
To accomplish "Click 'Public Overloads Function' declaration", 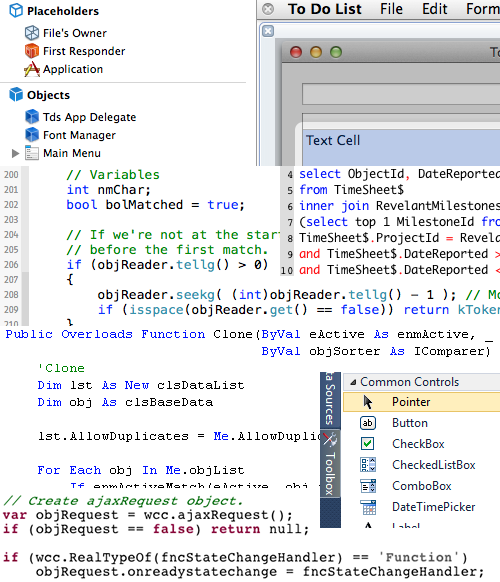I will [105, 334].
